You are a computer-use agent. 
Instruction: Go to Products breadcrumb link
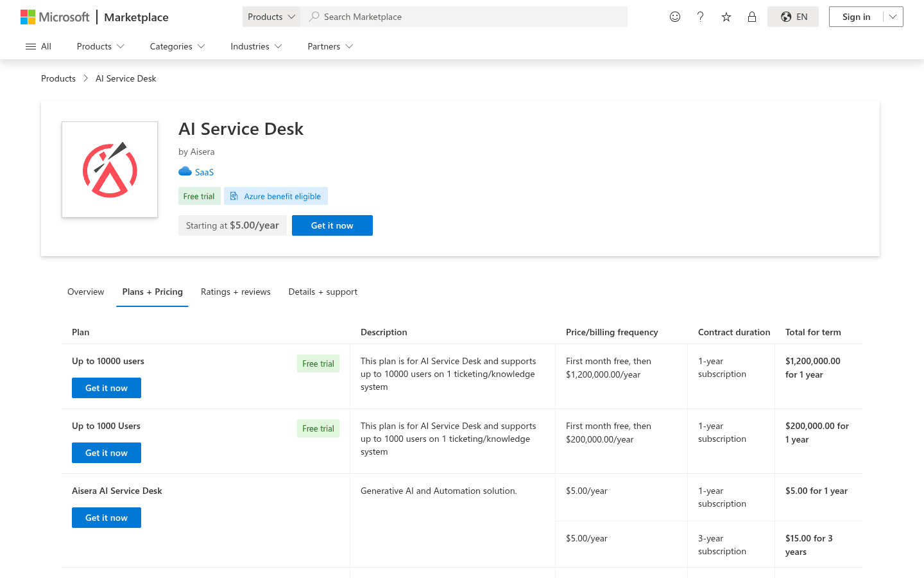tap(58, 78)
